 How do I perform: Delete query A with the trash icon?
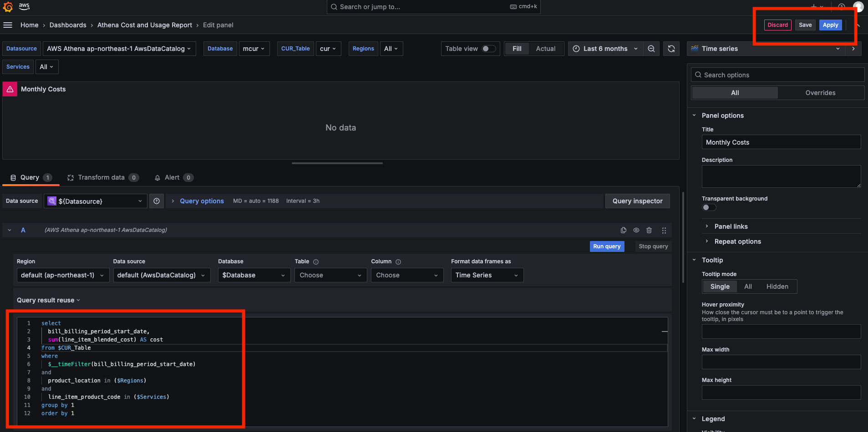pos(649,230)
